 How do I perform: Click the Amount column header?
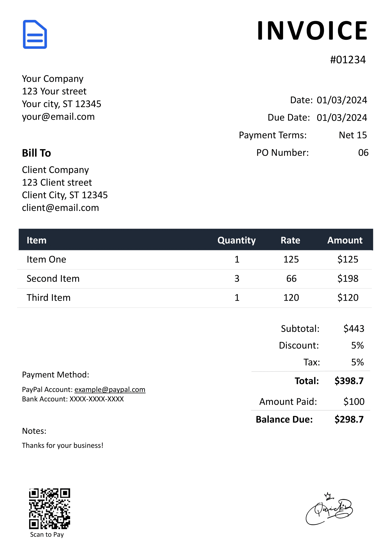[345, 240]
